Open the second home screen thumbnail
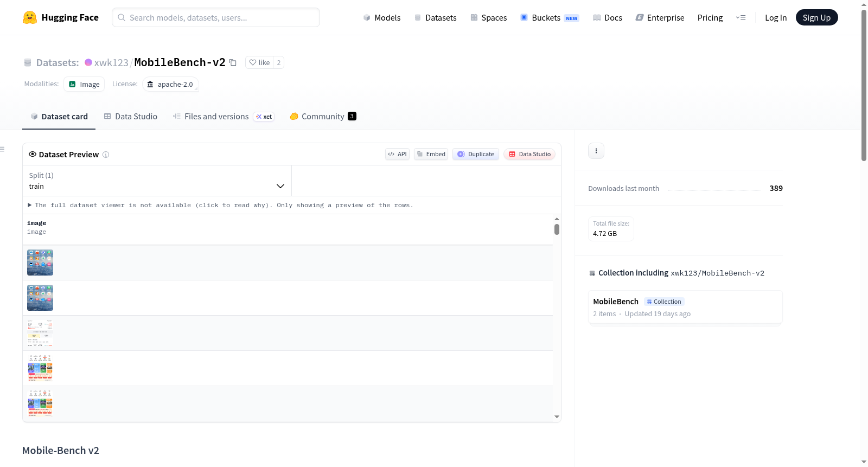 coord(40,298)
